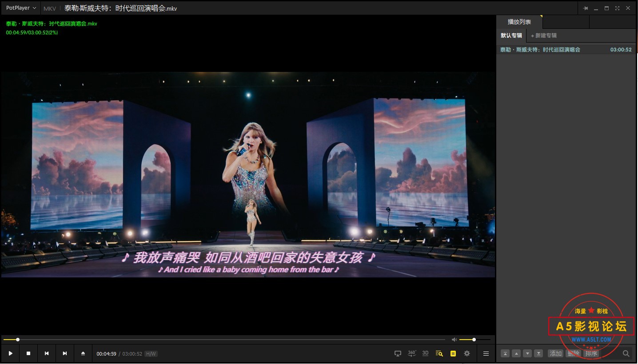Toggle 3D video mode
This screenshot has width=638, height=364.
coord(425,353)
